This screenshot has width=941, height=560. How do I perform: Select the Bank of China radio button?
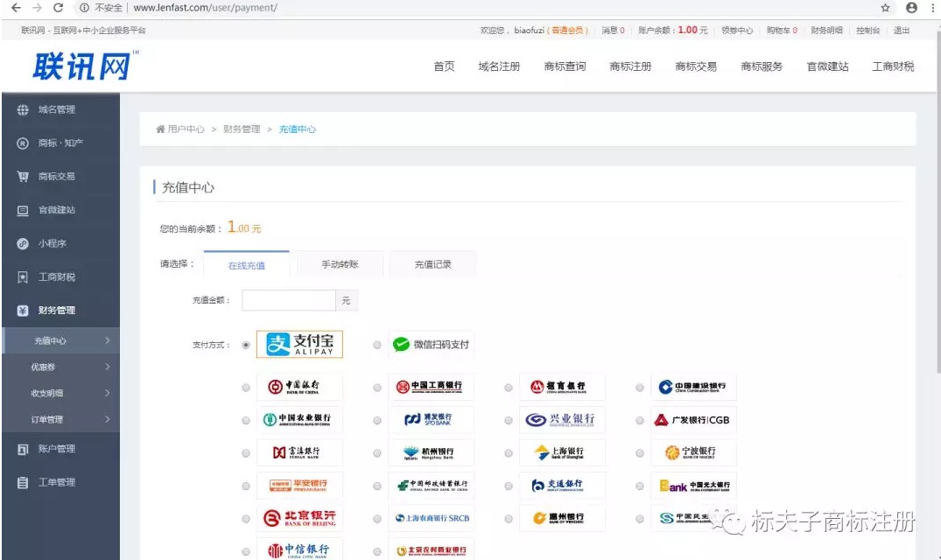(246, 388)
